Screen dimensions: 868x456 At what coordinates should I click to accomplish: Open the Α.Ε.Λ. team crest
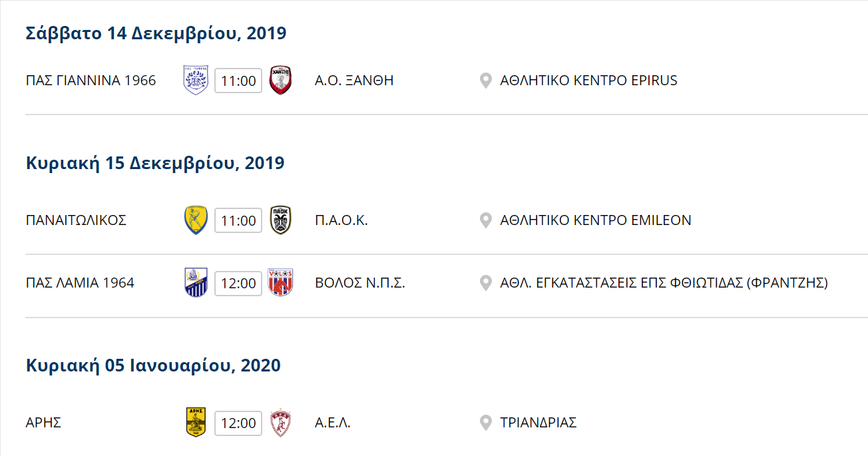click(280, 423)
